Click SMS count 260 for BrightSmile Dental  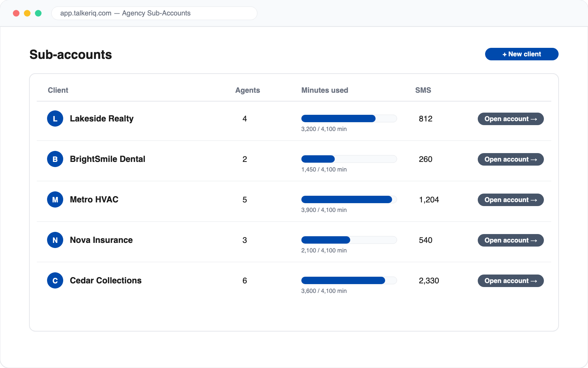(x=426, y=159)
